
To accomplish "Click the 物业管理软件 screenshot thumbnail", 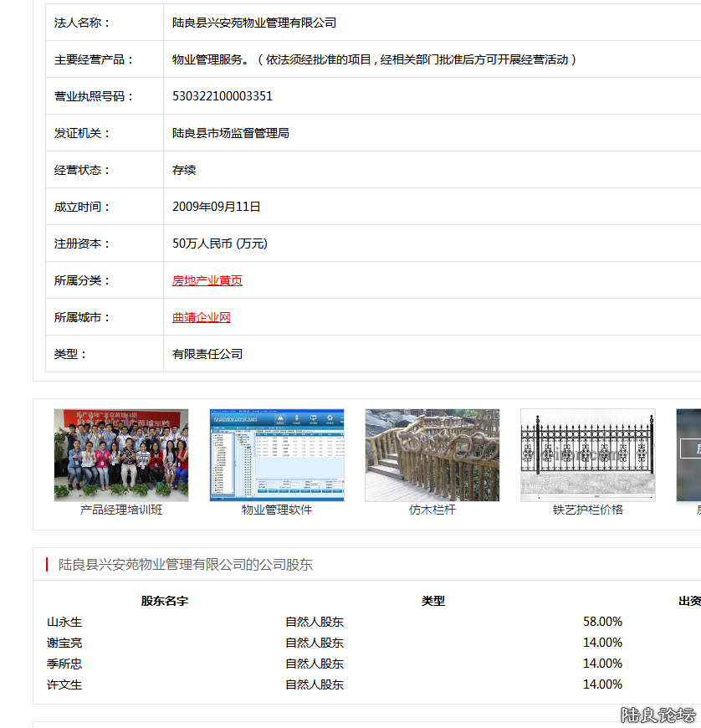I will coord(277,454).
